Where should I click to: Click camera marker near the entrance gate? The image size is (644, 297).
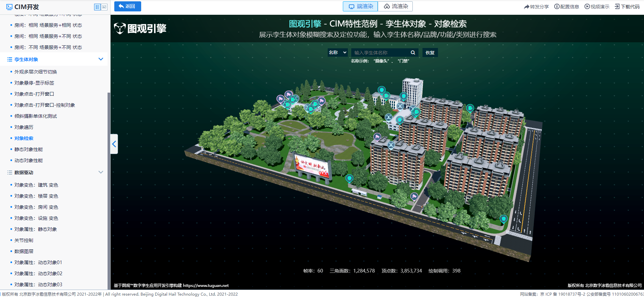pyautogui.click(x=414, y=196)
